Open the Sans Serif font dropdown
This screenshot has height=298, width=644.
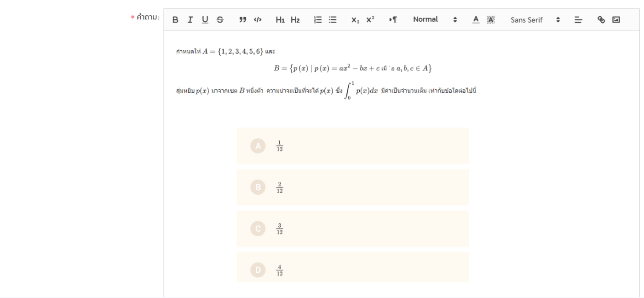tap(535, 20)
